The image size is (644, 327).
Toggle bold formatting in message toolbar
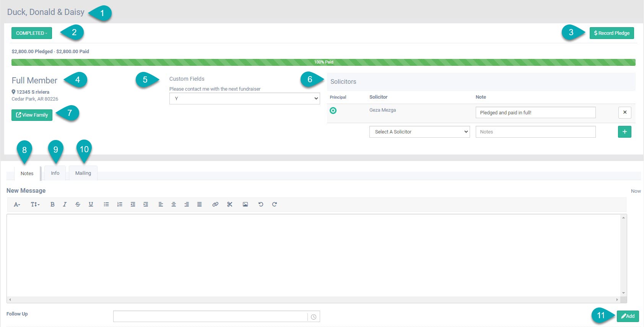point(52,205)
